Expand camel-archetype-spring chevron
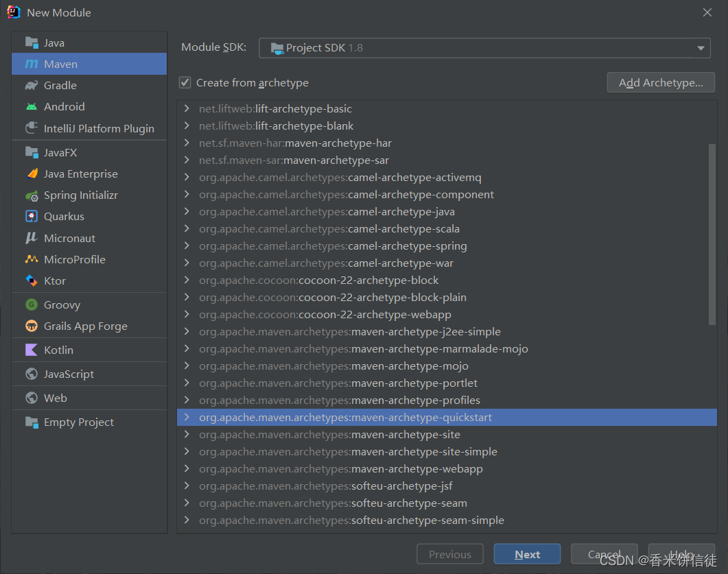The height and width of the screenshot is (574, 728). point(187,246)
